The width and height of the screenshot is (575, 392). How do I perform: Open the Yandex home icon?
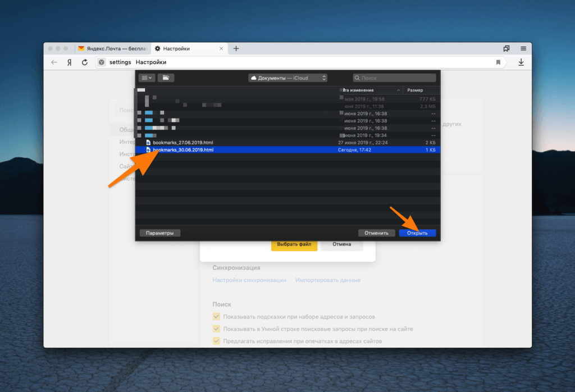69,62
